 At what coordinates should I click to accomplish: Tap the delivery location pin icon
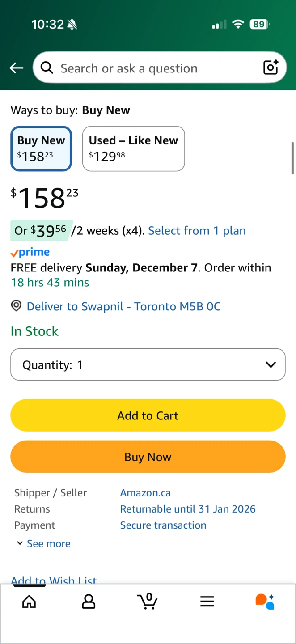pos(16,306)
